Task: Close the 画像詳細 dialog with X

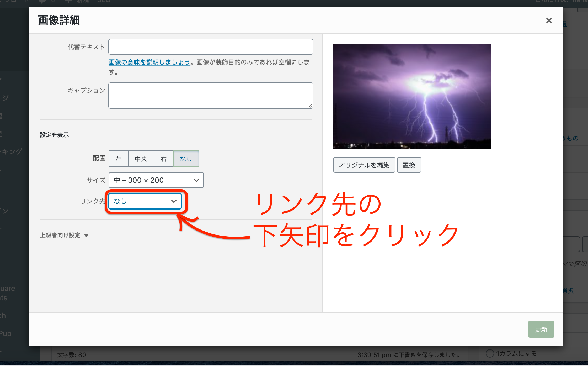Action: [549, 20]
